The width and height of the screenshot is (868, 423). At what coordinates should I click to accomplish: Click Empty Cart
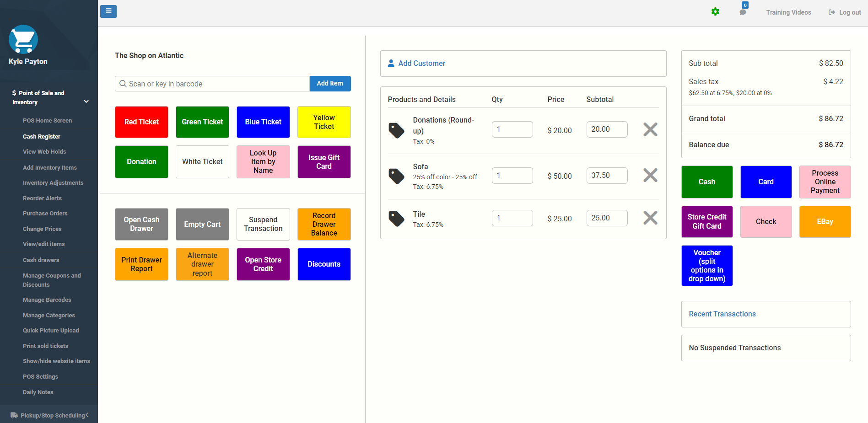[x=202, y=224]
